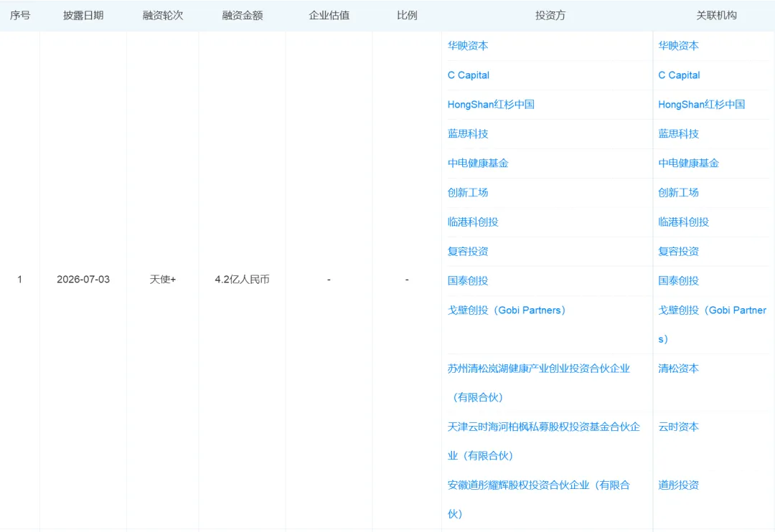Open 华映资本 in the 投资方 column
This screenshot has width=775, height=532.
tap(468, 46)
